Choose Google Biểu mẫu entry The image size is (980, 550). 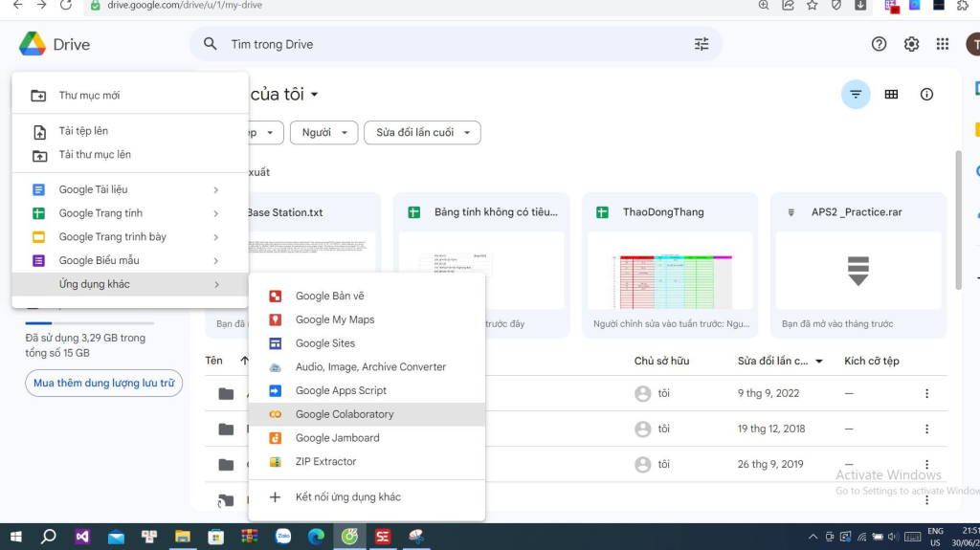pos(130,260)
